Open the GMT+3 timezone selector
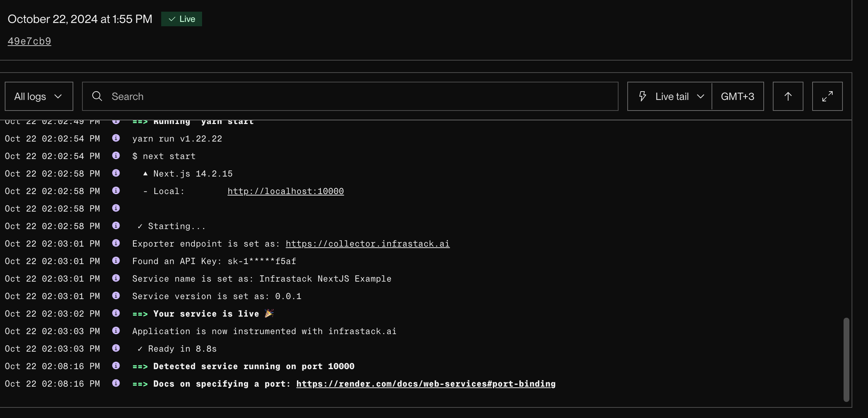The width and height of the screenshot is (868, 418). point(737,96)
